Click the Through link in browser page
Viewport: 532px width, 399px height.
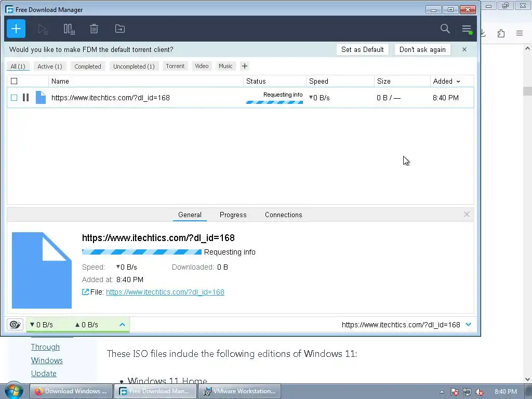click(46, 347)
